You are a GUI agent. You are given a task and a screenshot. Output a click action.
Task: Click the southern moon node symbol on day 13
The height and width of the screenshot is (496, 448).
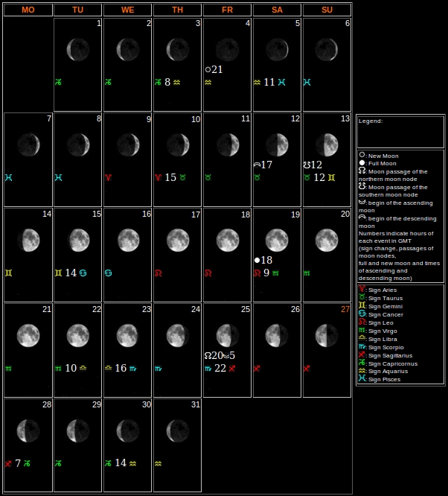[307, 165]
